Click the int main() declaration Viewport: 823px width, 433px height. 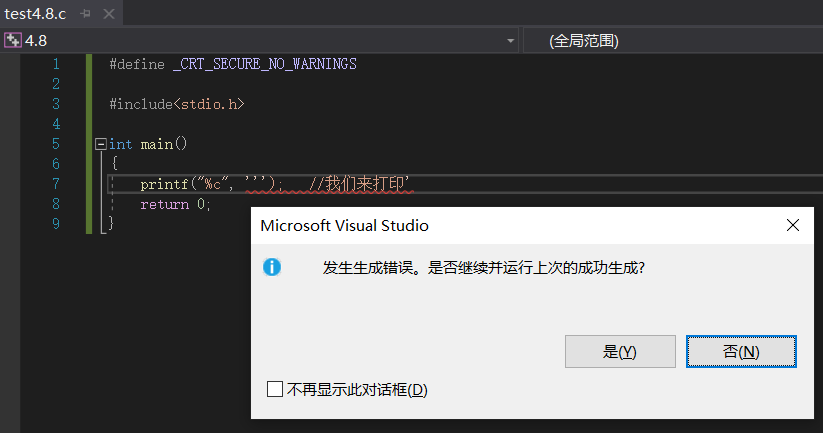[148, 144]
